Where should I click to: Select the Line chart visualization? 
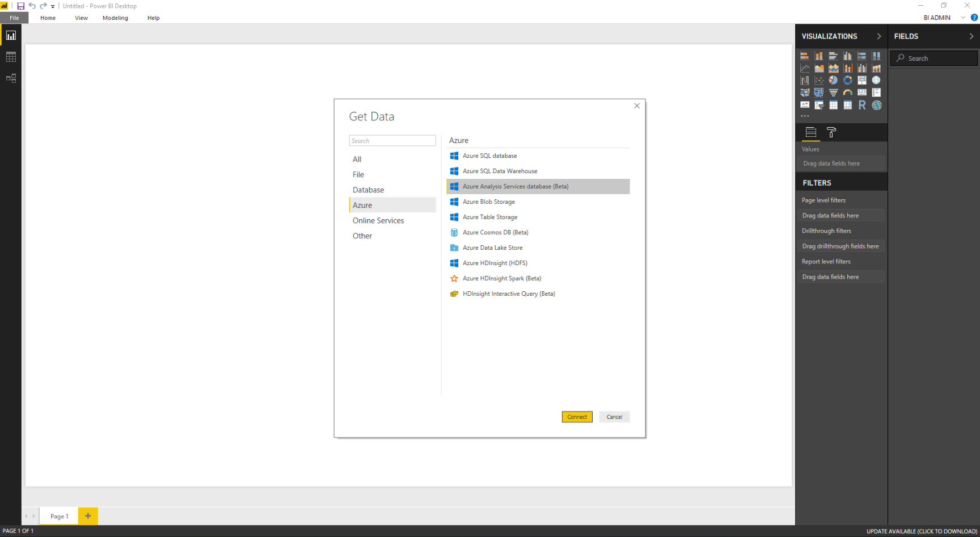[805, 68]
